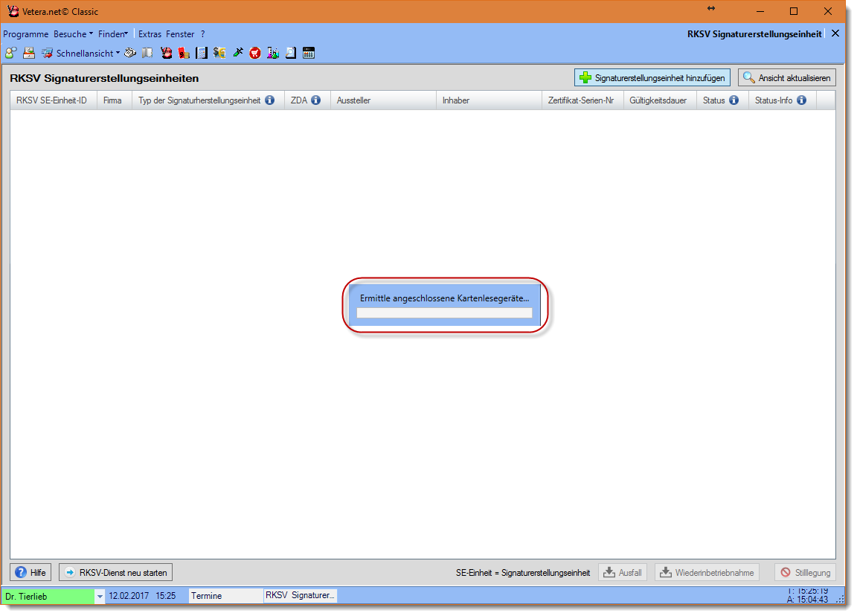Screen dimensions: 857x616
Task: Click the telephone icon in toolbar
Action: (130, 53)
